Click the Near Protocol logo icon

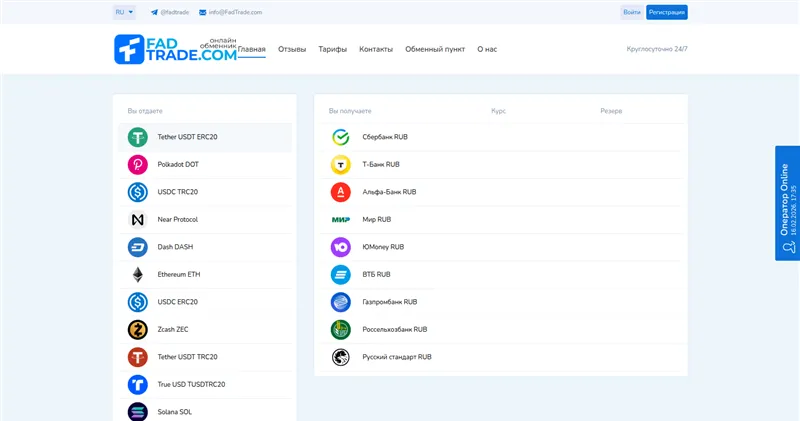[x=137, y=219]
